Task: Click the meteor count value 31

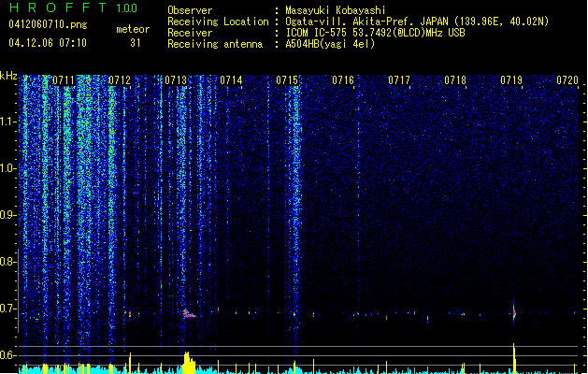Action: click(136, 43)
